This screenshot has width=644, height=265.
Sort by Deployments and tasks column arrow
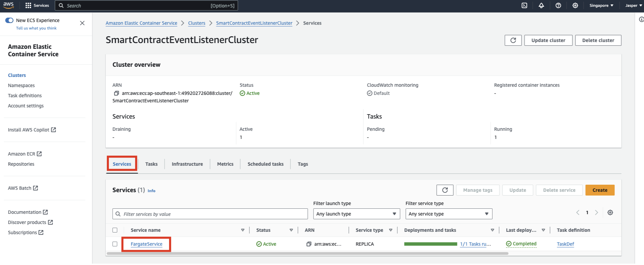tap(492, 230)
